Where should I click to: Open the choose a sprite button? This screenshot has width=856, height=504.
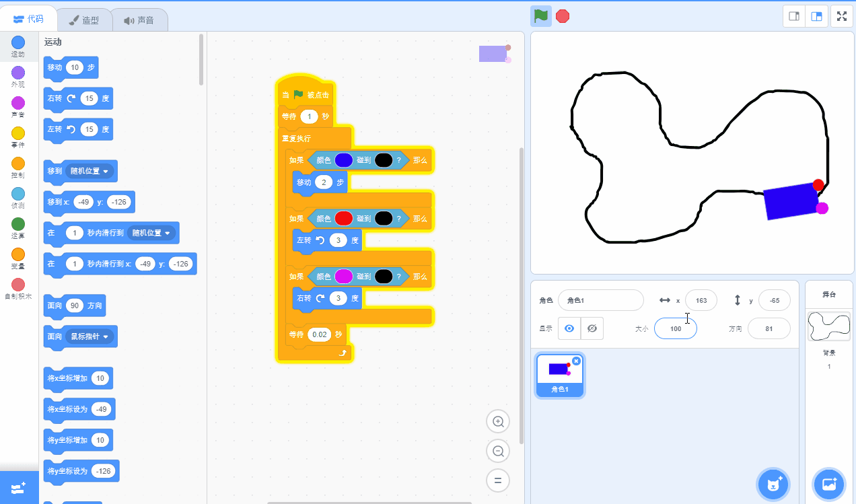coord(773,483)
